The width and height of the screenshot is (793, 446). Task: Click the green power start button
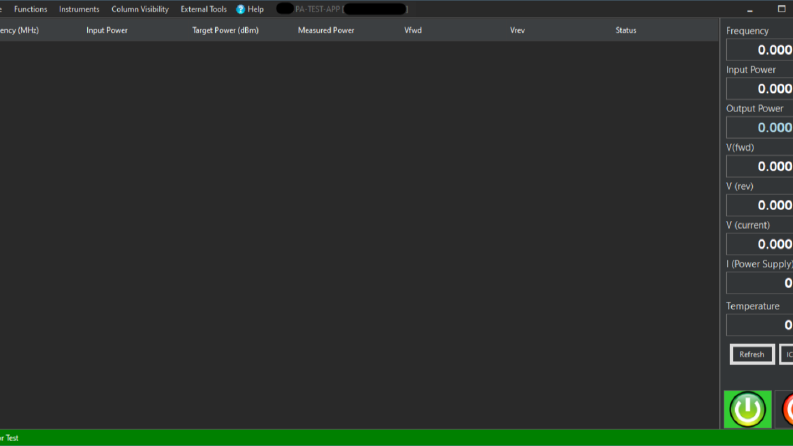tap(747, 409)
